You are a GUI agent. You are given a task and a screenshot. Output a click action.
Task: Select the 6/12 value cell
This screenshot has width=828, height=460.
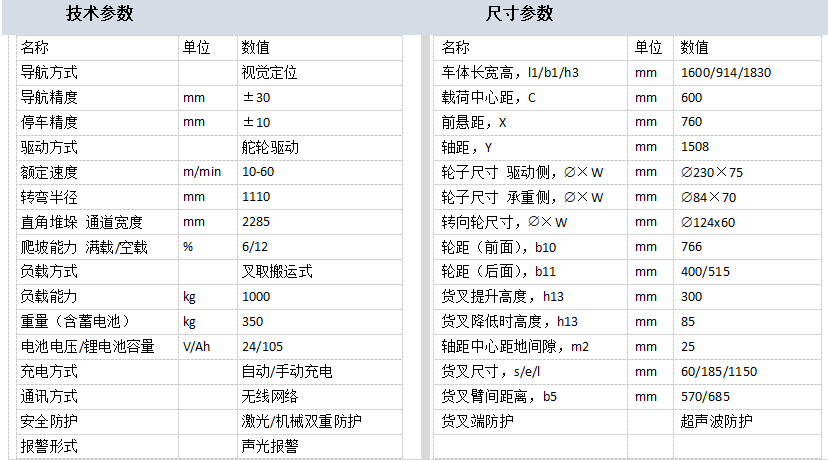[319, 247]
